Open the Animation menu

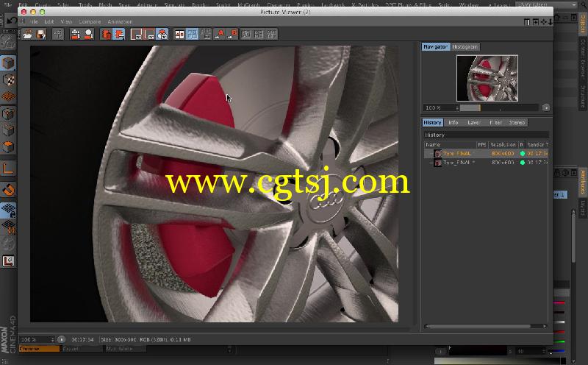point(120,22)
